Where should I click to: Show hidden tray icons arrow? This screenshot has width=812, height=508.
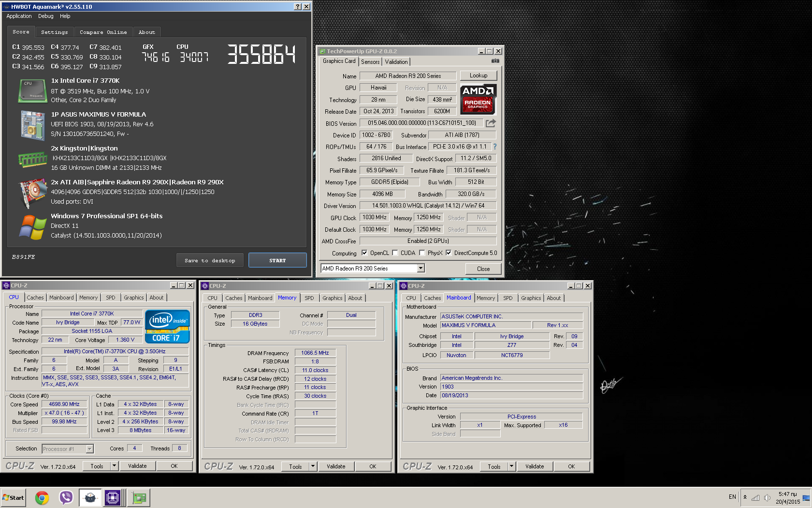745,497
